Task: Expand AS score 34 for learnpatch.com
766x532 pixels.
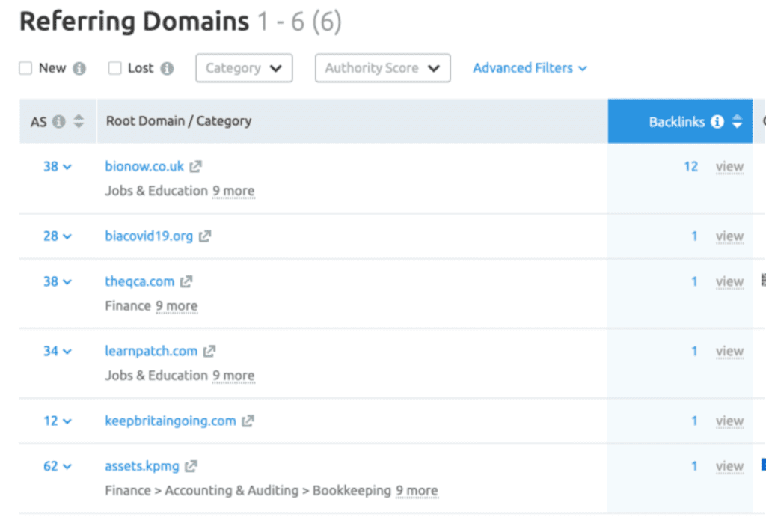Action: (x=58, y=351)
